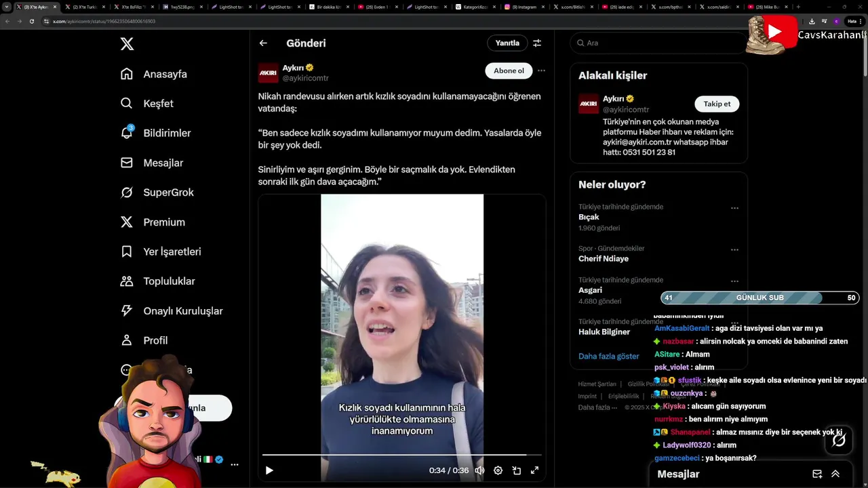Open Profil page

coord(144,340)
